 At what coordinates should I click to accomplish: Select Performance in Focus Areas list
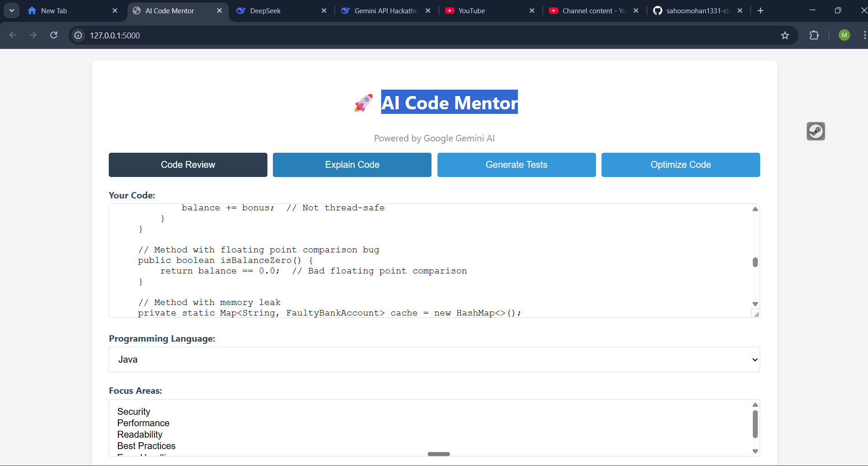coord(143,423)
